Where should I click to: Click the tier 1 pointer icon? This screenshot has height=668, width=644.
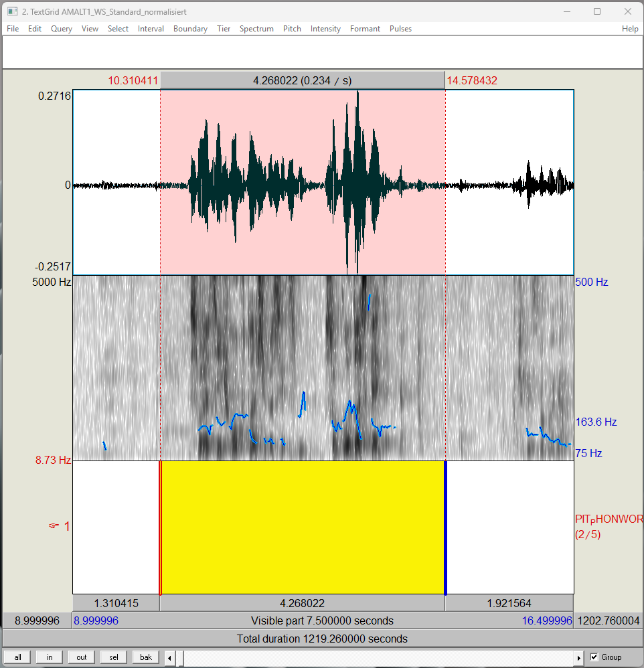54,525
